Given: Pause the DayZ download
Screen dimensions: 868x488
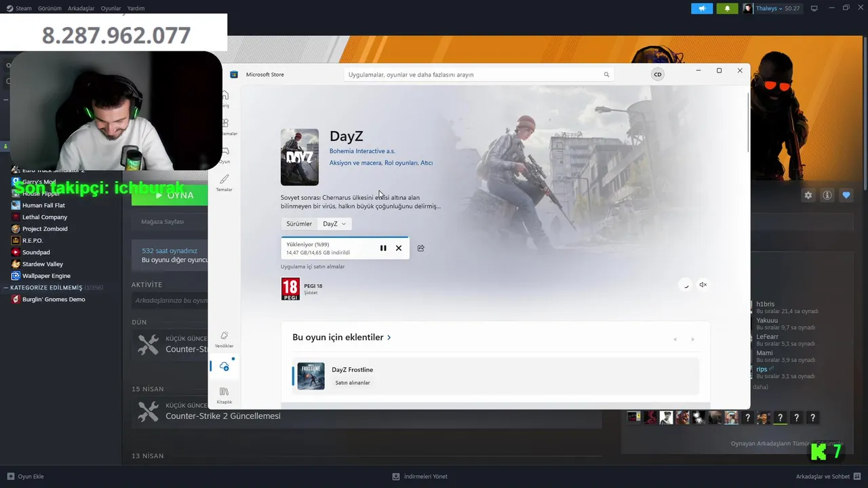Looking at the screenshot, I should [x=383, y=248].
